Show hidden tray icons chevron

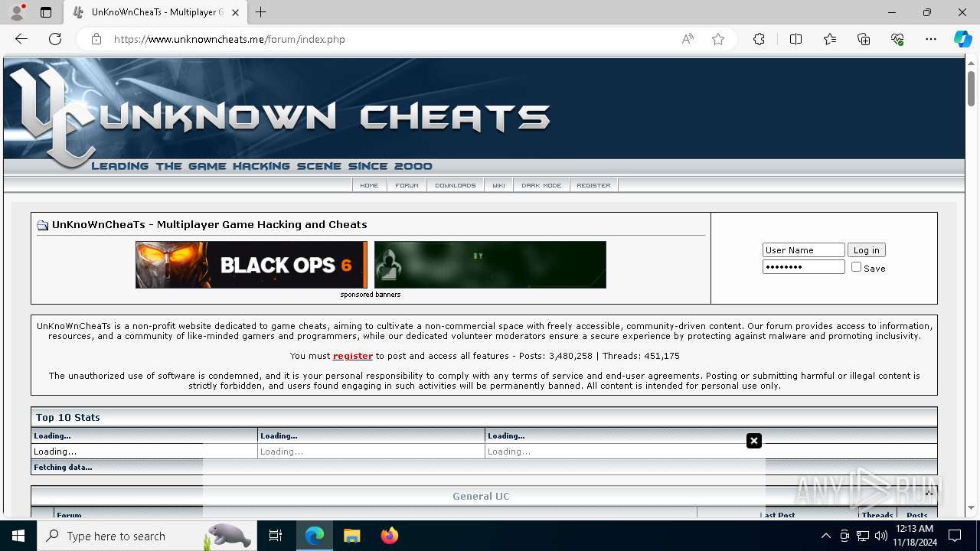pos(825,536)
